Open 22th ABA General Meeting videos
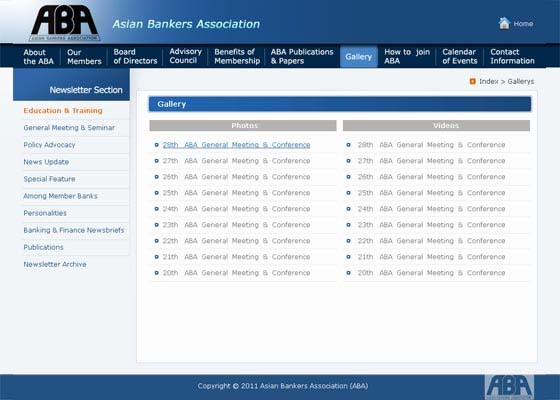This screenshot has width=560, height=400. 431,241
